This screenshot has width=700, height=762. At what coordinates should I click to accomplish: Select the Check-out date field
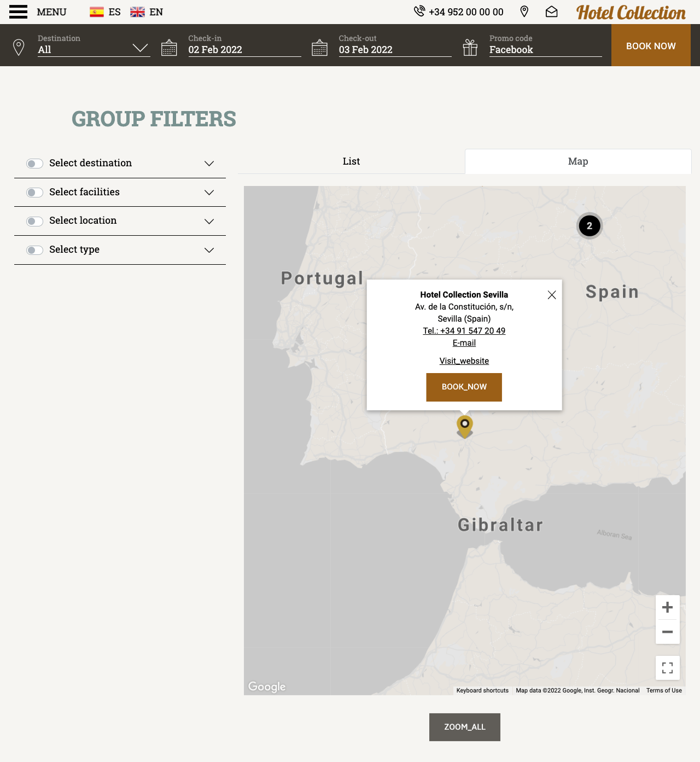click(395, 49)
